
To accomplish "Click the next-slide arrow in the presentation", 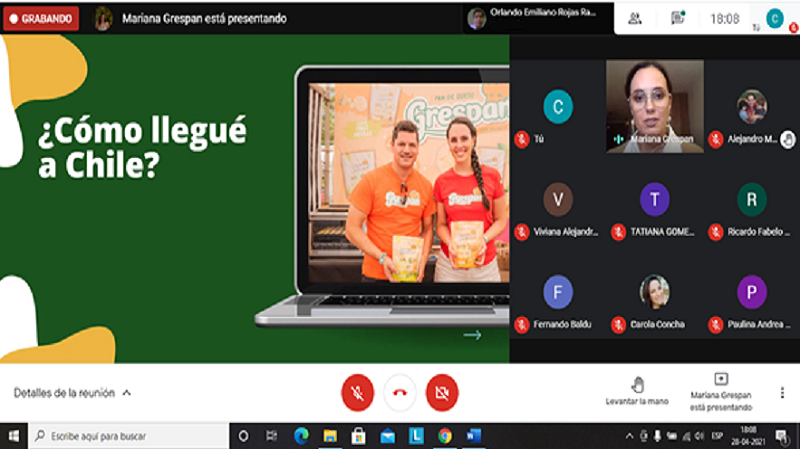I will coord(472,335).
